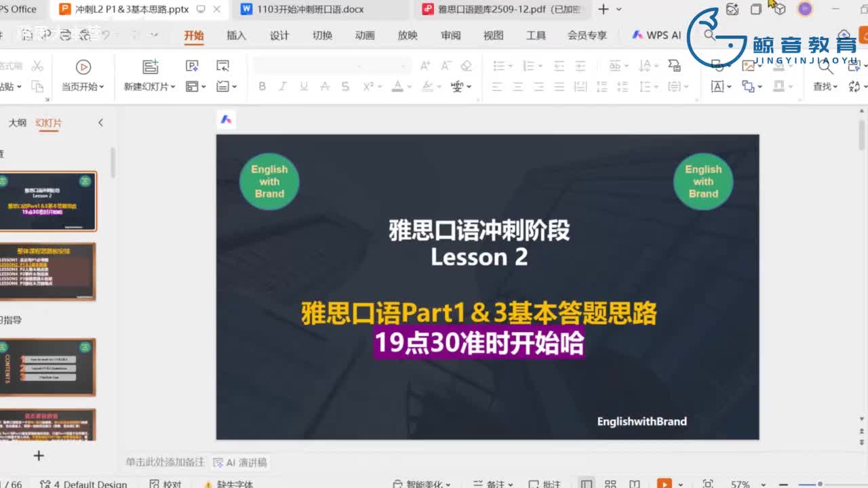Toggle Underline formatting
Image resolution: width=868 pixels, height=488 pixels.
304,87
